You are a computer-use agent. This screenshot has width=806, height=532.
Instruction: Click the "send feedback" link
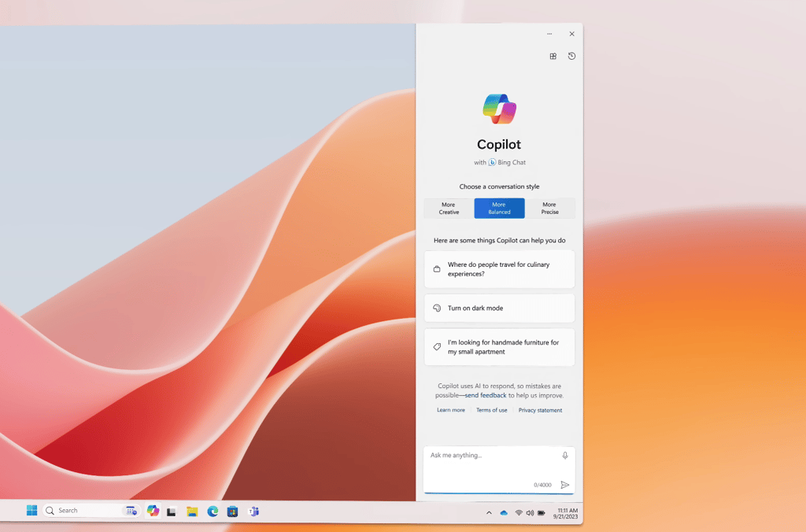coord(485,395)
